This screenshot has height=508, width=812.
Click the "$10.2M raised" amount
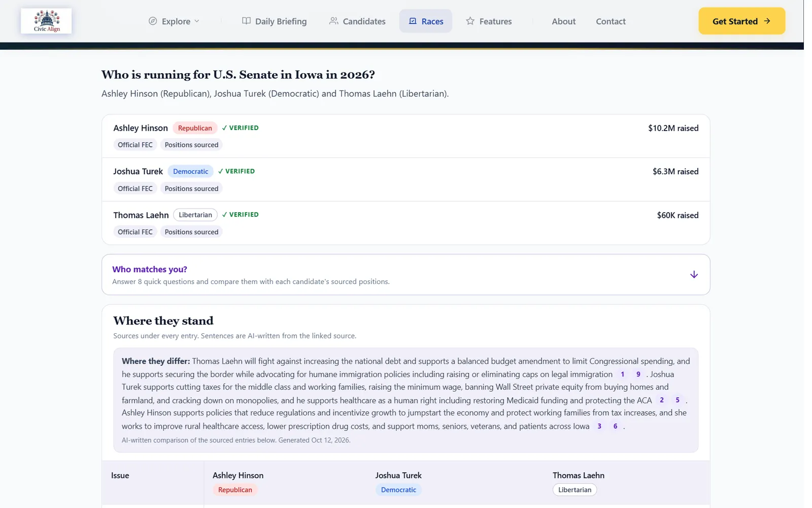(x=673, y=128)
